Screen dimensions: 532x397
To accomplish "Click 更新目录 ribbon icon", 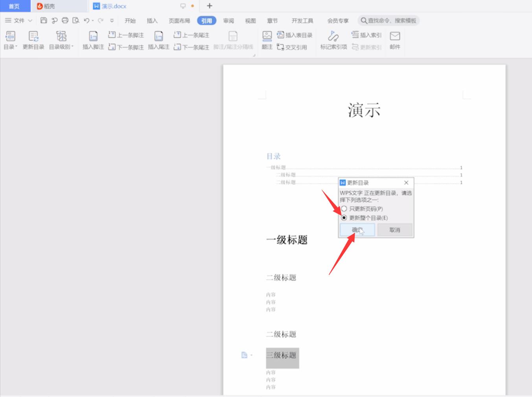I will (33, 40).
